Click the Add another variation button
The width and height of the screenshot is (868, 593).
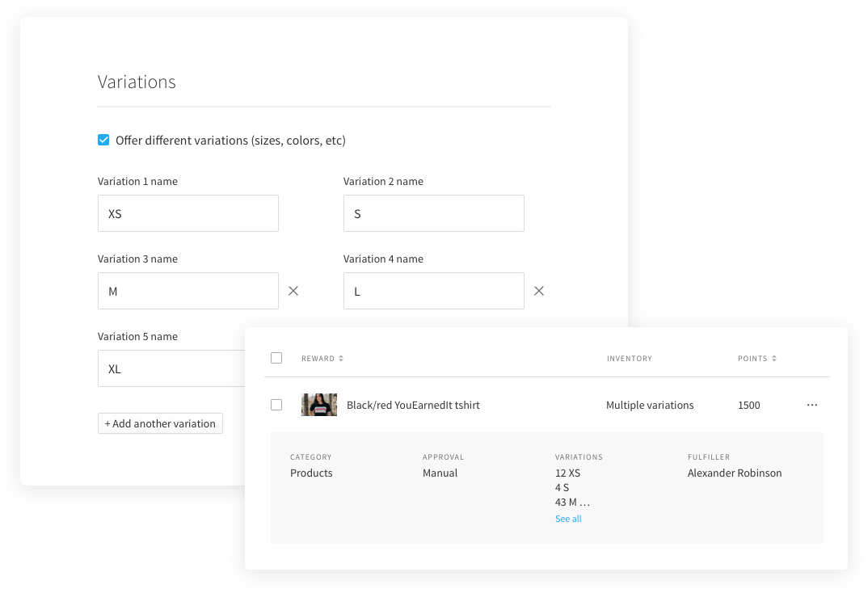[x=160, y=423]
